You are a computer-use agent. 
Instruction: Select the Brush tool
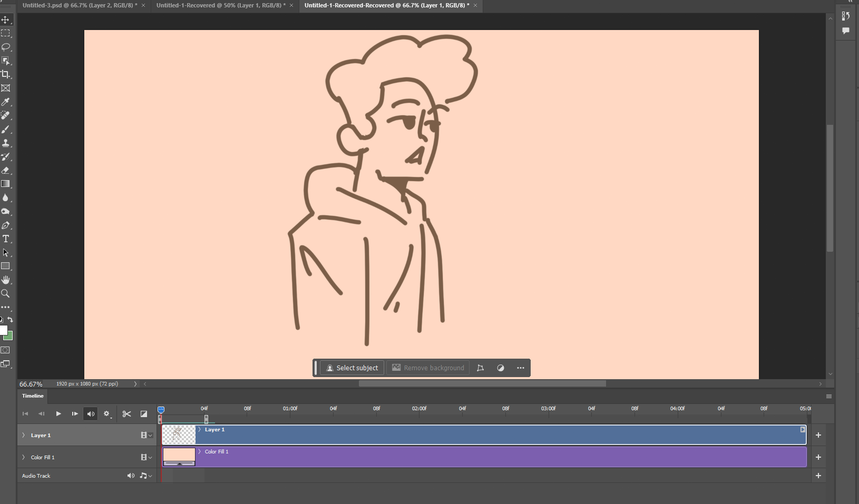click(x=6, y=129)
